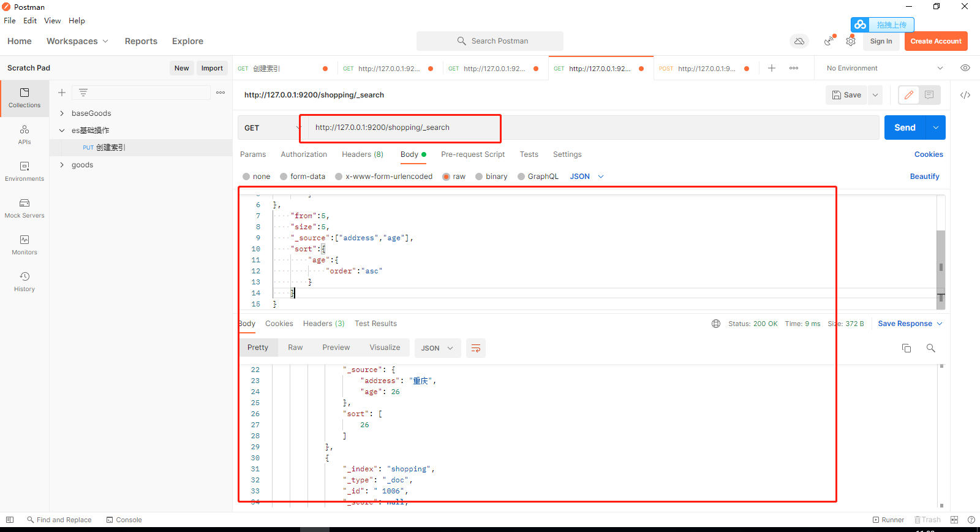Expand the Save Response dropdown
The image size is (980, 532).
pos(910,324)
